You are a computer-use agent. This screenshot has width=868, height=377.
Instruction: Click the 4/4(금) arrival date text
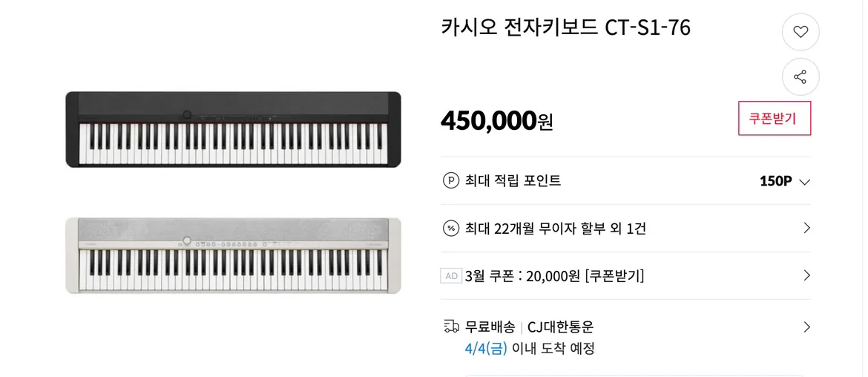(x=486, y=350)
